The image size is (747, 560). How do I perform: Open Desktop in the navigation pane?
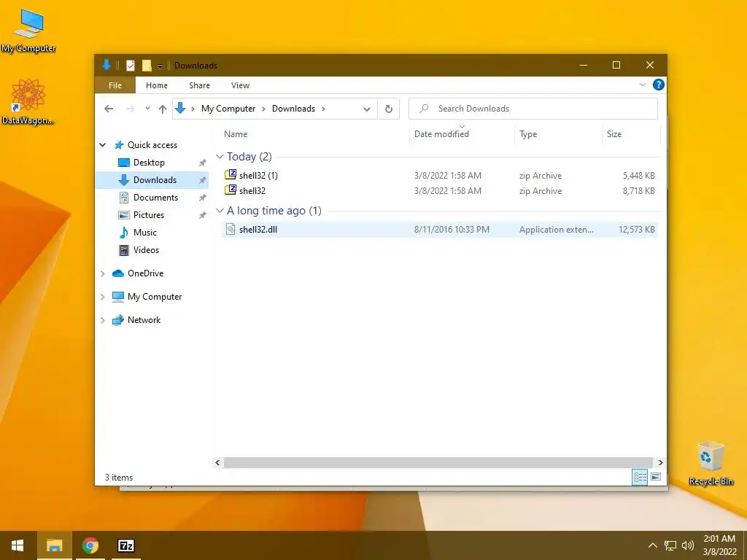coord(149,163)
